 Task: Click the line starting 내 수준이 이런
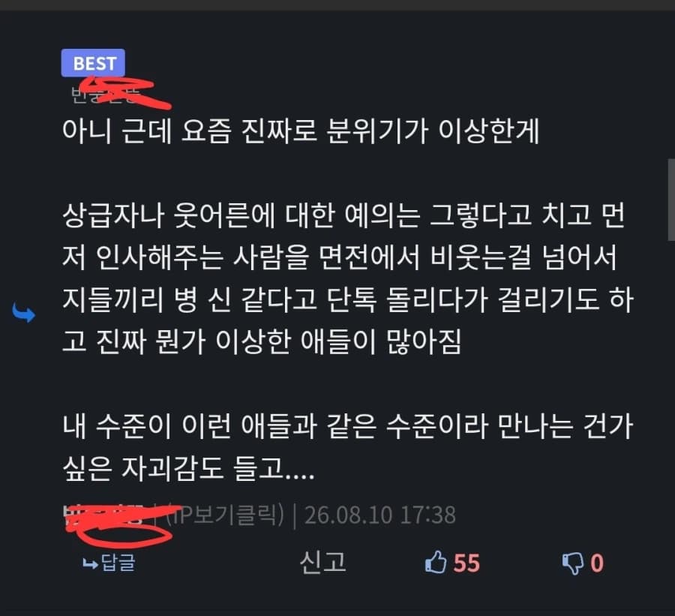[348, 425]
